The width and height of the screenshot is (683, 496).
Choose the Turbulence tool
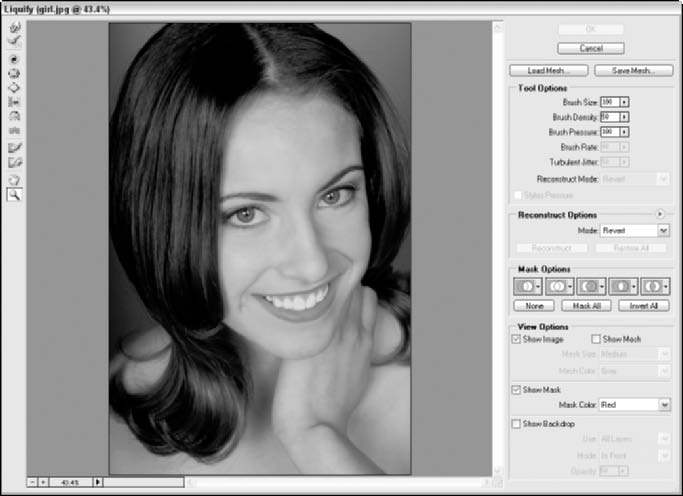click(x=15, y=130)
